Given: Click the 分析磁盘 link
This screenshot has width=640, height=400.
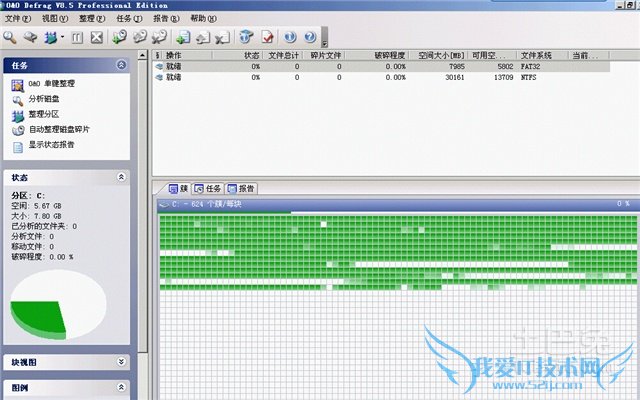Looking at the screenshot, I should (x=44, y=99).
